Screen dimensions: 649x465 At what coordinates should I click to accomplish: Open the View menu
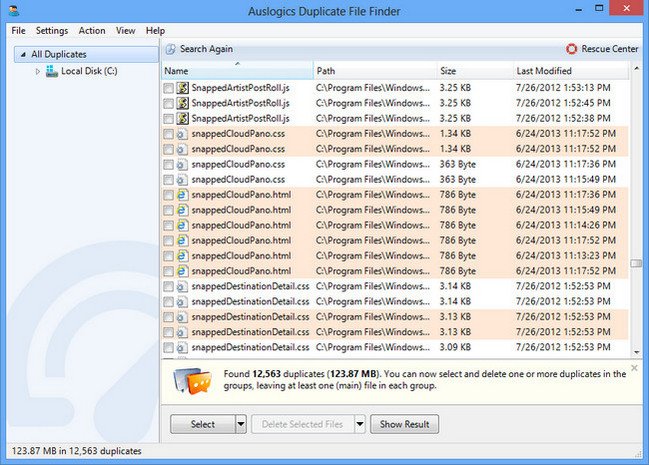point(125,31)
